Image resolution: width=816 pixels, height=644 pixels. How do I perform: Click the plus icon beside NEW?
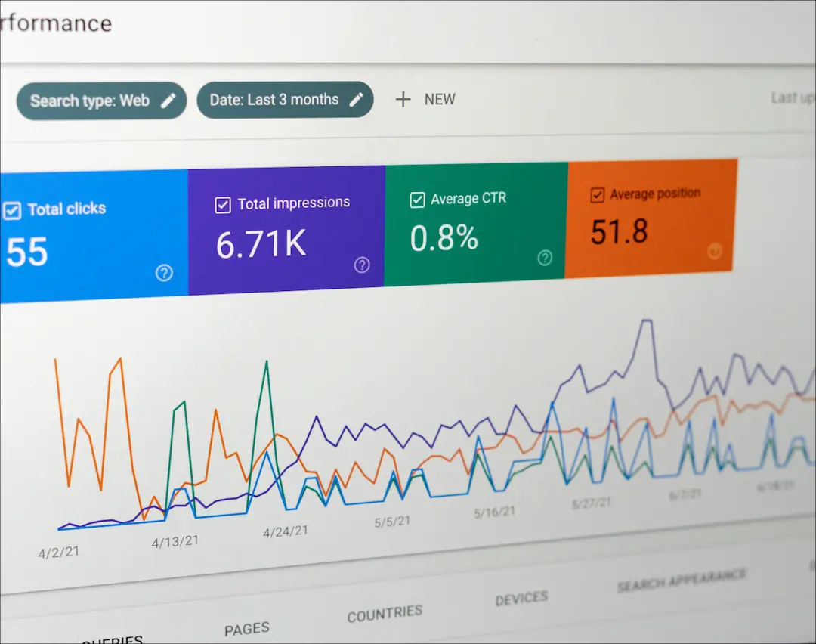click(x=403, y=99)
